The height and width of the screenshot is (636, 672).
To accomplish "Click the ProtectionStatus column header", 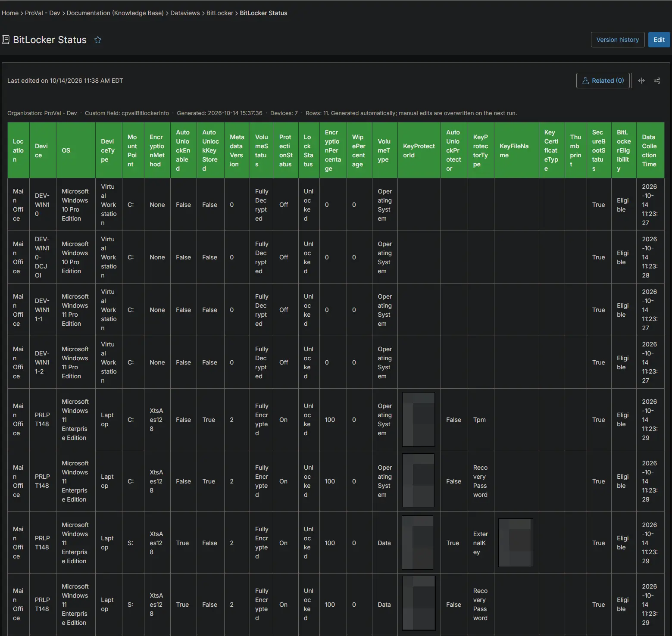I will pyautogui.click(x=286, y=150).
